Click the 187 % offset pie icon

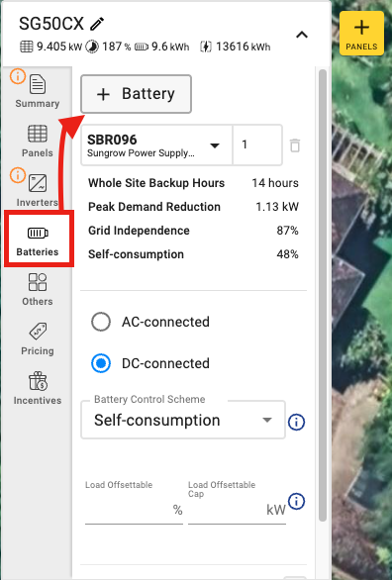pyautogui.click(x=92, y=47)
